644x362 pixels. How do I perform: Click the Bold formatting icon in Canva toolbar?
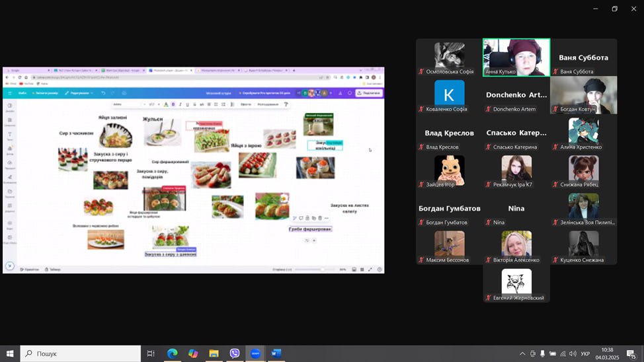click(x=173, y=104)
